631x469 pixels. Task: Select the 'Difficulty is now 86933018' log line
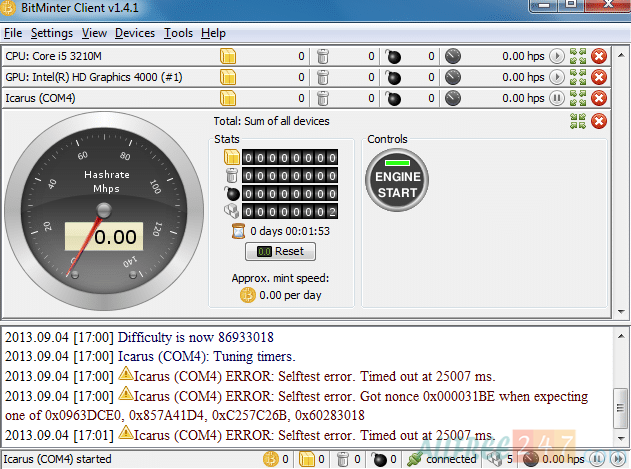pos(139,337)
